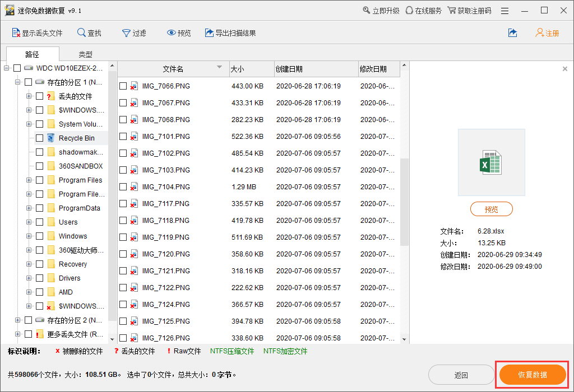Collapse the partition 1 (存在的分区 1) node
574x392 pixels.
17,82
